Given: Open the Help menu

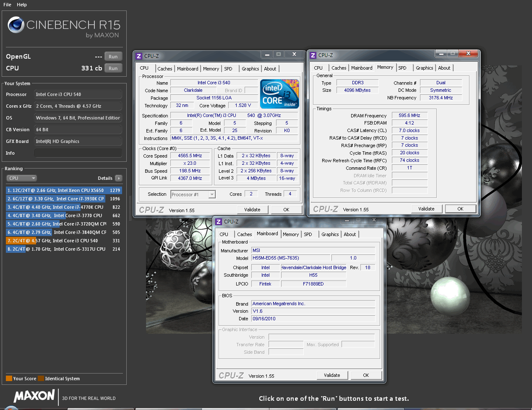Looking at the screenshot, I should (x=22, y=5).
